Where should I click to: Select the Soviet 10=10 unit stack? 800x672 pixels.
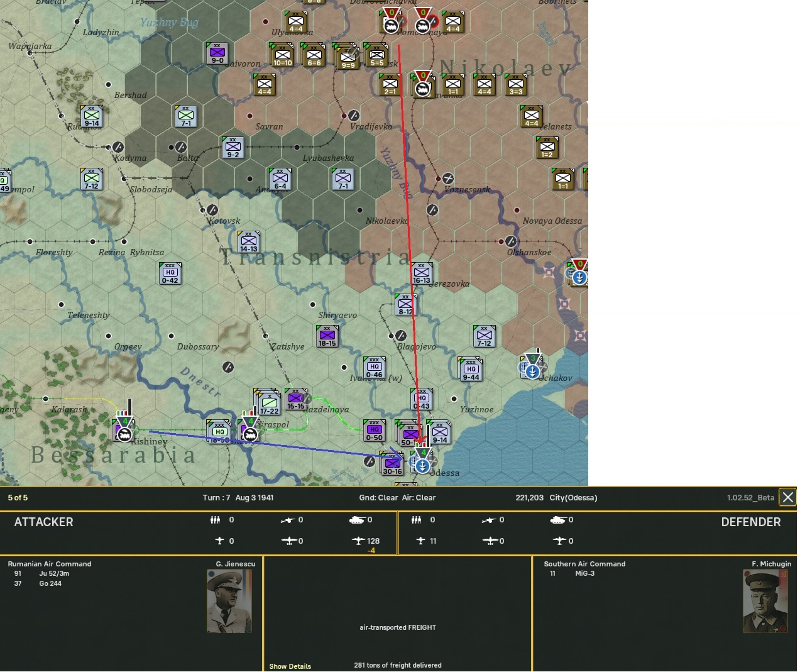(283, 55)
